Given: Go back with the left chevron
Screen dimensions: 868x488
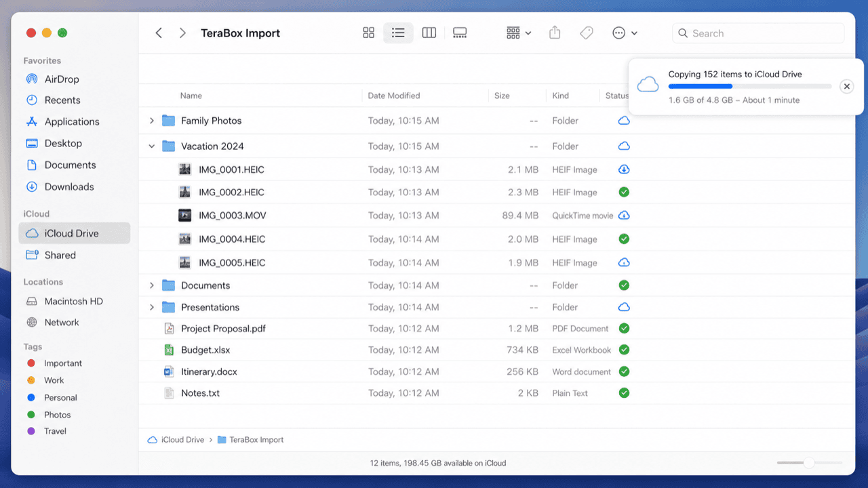Looking at the screenshot, I should point(159,33).
